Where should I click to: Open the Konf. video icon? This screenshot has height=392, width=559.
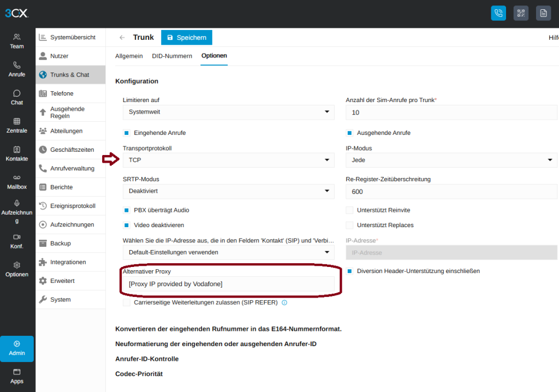[17, 237]
